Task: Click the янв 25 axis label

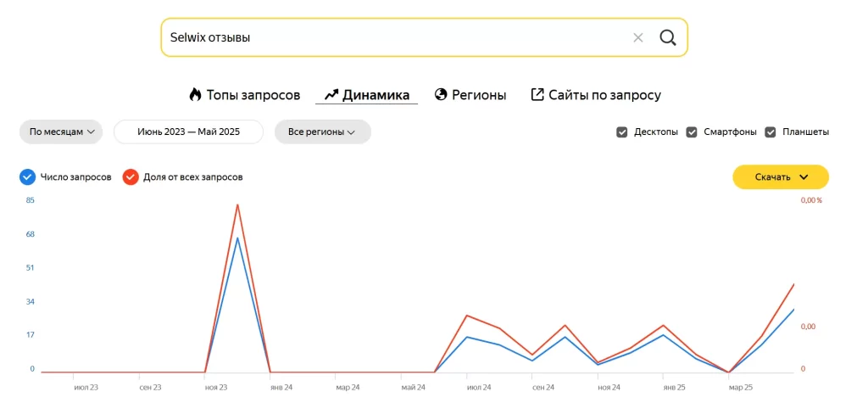Action: click(x=674, y=388)
